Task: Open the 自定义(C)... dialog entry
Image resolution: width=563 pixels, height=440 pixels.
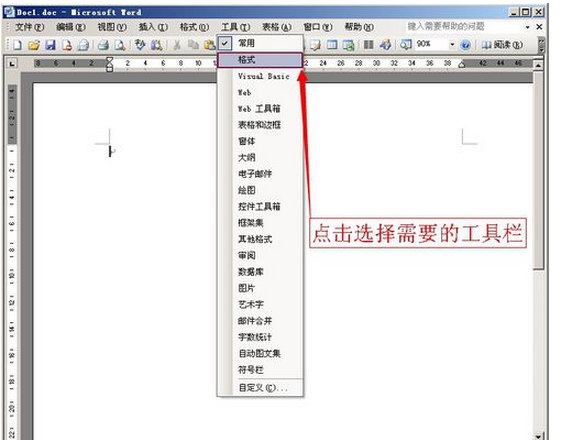Action: tap(260, 388)
